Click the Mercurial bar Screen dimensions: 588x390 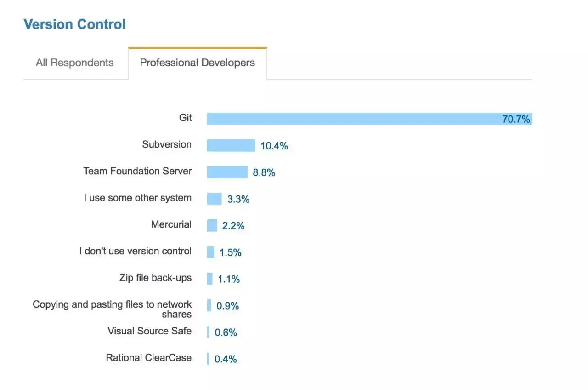212,226
